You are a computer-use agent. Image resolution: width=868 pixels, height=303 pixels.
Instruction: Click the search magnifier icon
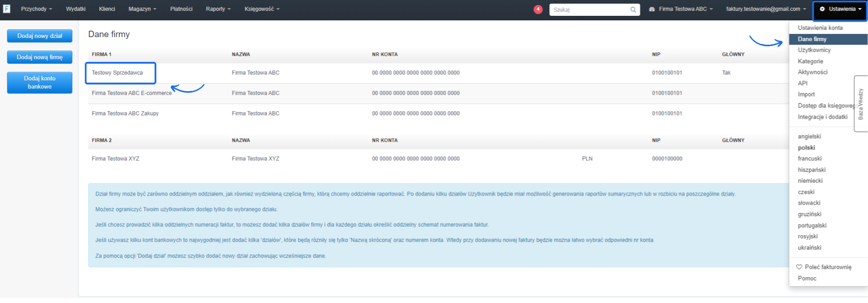pyautogui.click(x=633, y=9)
